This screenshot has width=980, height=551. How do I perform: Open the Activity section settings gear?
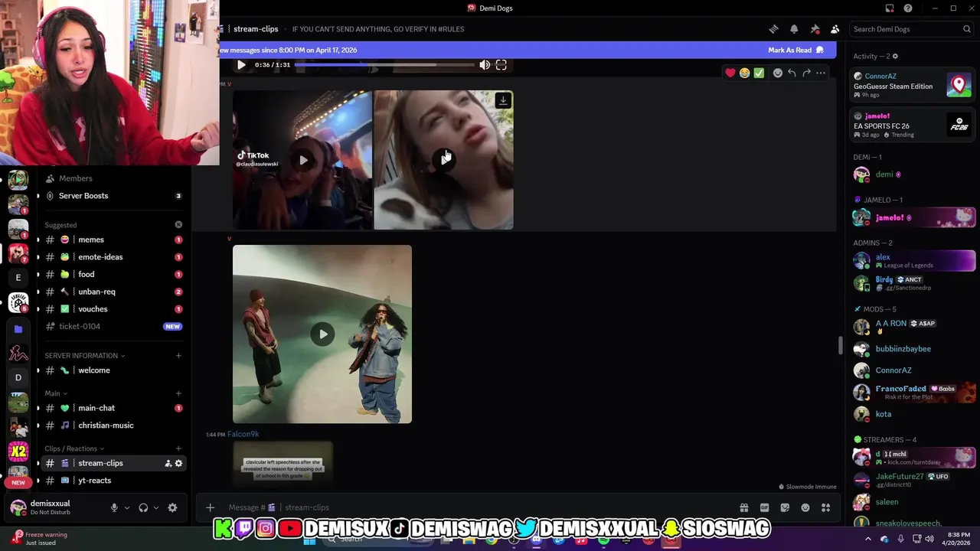click(x=895, y=57)
